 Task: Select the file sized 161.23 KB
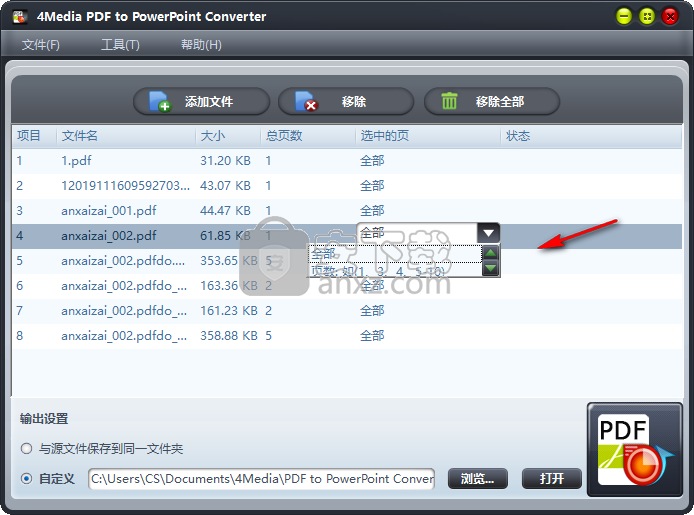(x=347, y=311)
